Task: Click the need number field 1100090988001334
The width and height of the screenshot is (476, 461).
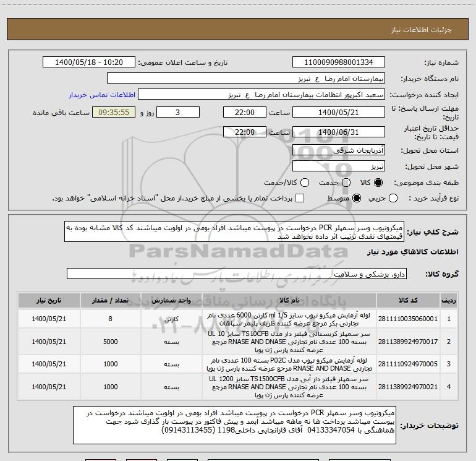Action: (339, 62)
